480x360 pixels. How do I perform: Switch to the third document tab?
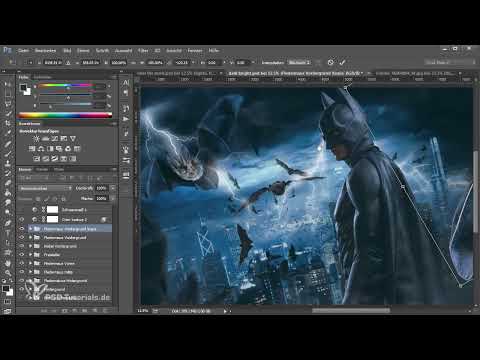click(418, 73)
